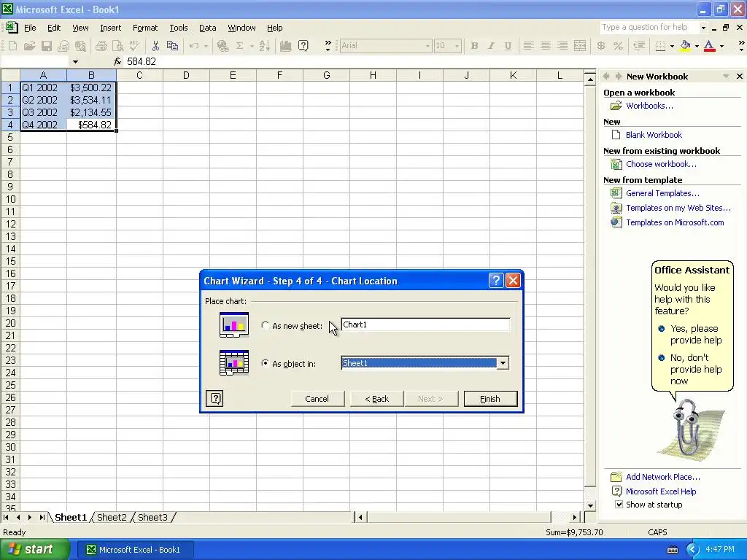Click the Spelling check toolbar icon

click(x=134, y=46)
